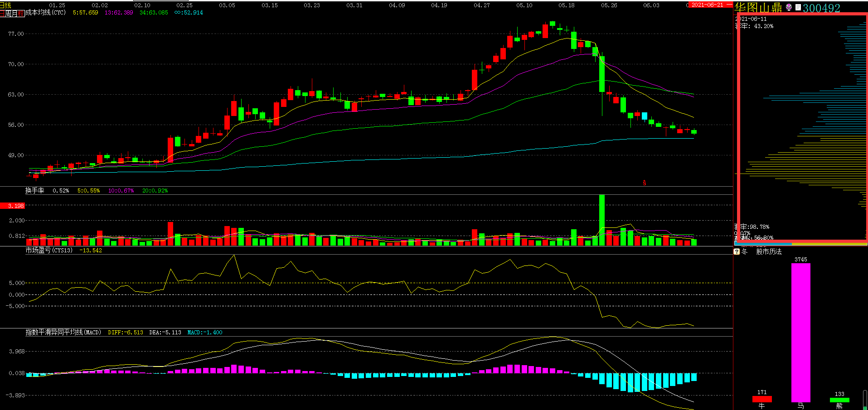Click the blue-yellow profit ratio bar

pyautogui.click(x=801, y=244)
